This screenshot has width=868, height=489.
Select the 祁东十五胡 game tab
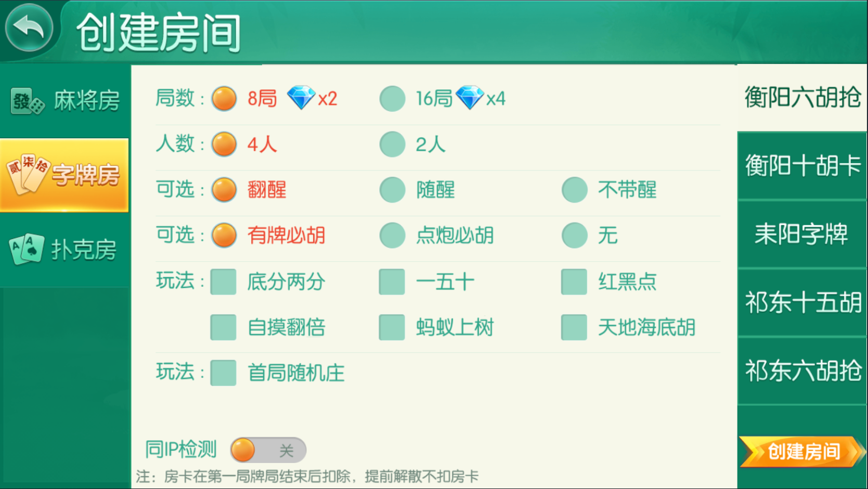[802, 302]
